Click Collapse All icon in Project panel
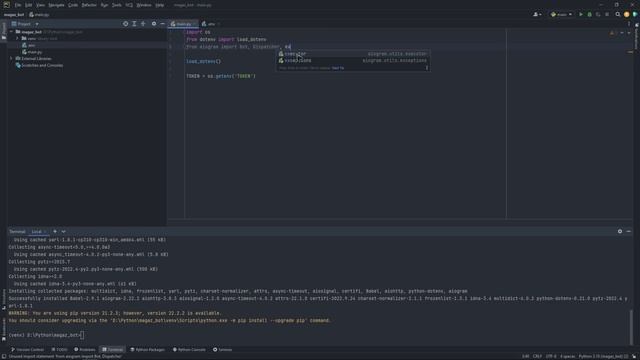Viewport: 640px width, 360px height. 143,24
